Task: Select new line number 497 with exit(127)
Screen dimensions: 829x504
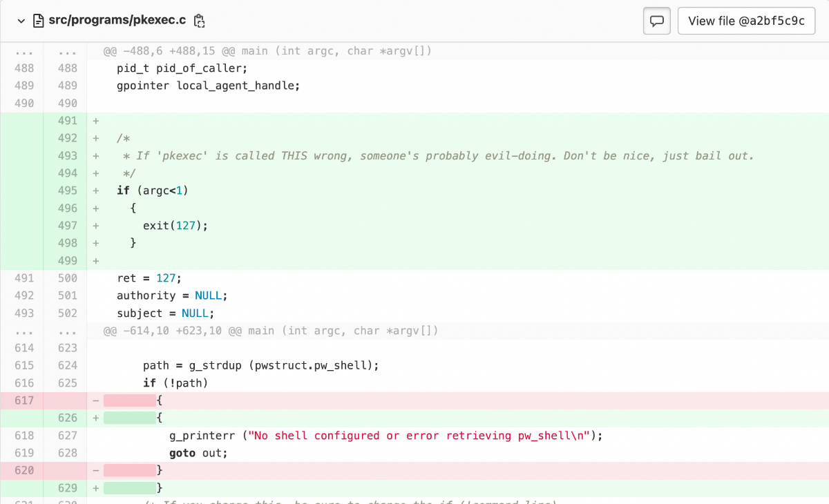Action: 68,226
